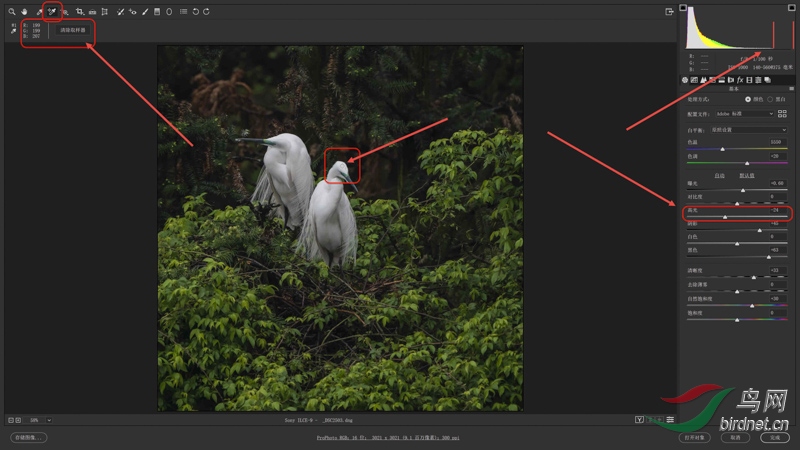
Task: Choose the 黑白 (Black & White) treatment option
Action: pos(771,99)
